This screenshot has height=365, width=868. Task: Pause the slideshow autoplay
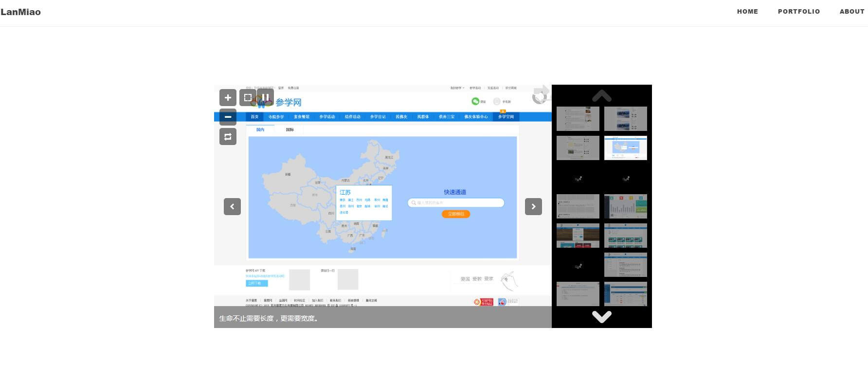(266, 97)
